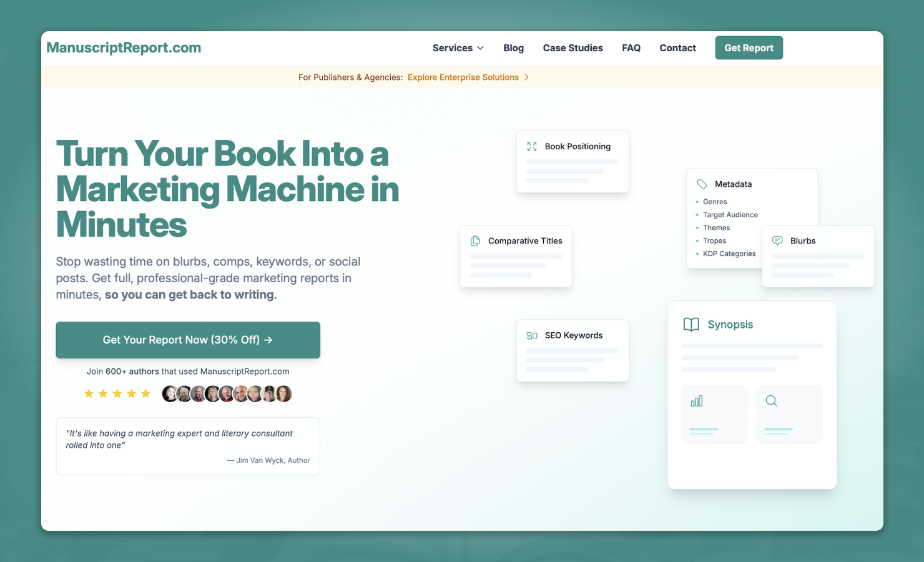Click the Synopsis open book icon

coord(691,324)
